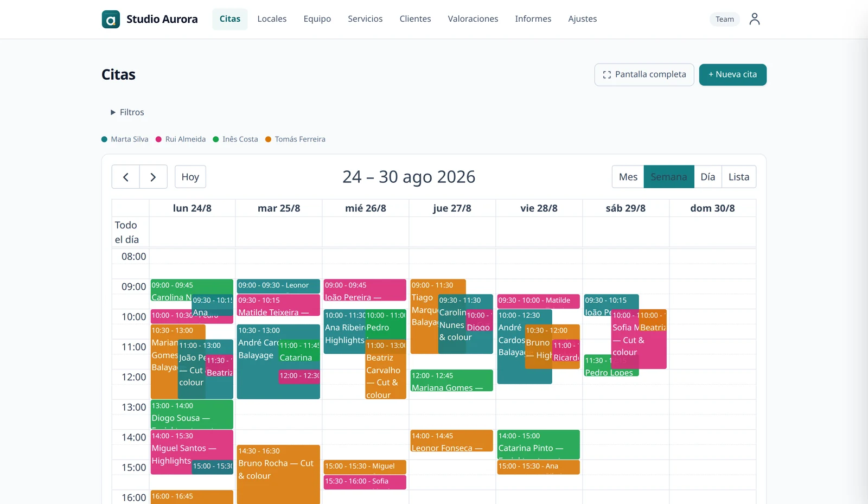
Task: Go to the Clientes tab
Action: [x=415, y=19]
